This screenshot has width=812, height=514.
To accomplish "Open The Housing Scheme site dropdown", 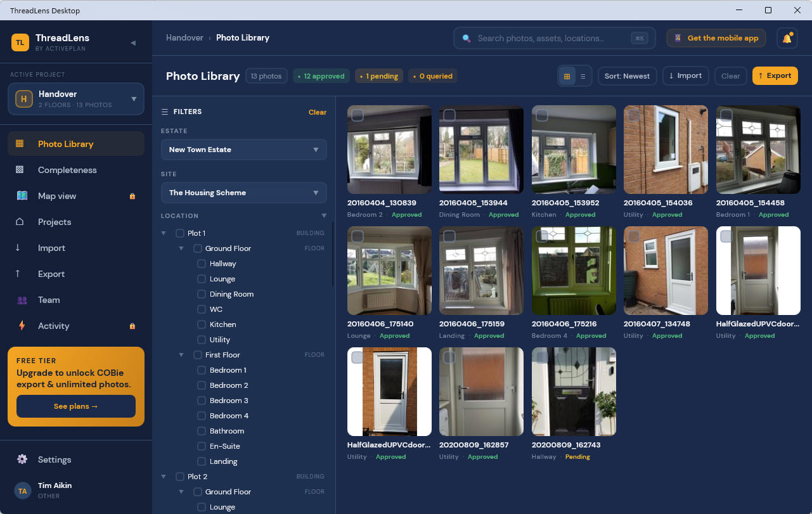I will (x=244, y=193).
